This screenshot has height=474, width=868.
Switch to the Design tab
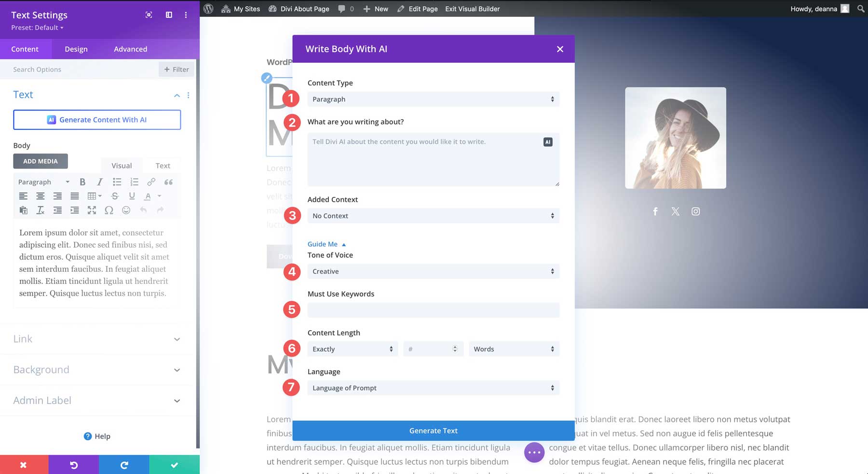[x=76, y=49]
